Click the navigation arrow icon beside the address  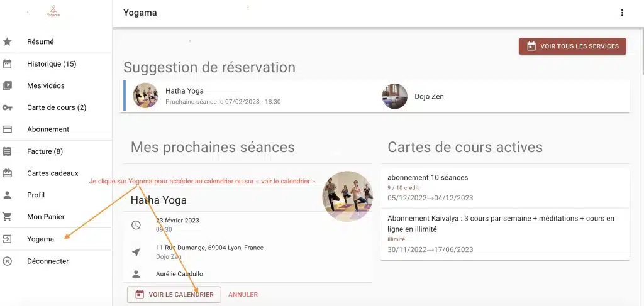point(136,252)
